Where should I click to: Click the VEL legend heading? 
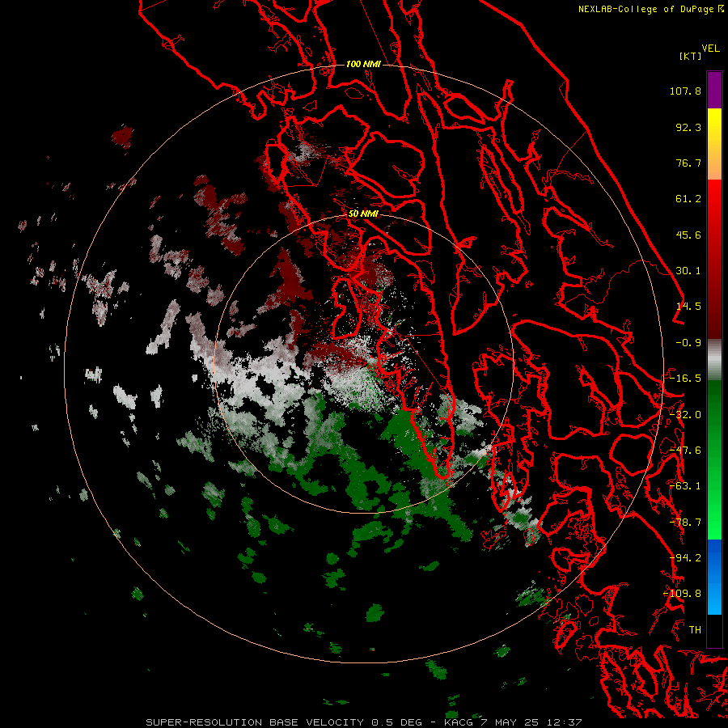point(710,49)
